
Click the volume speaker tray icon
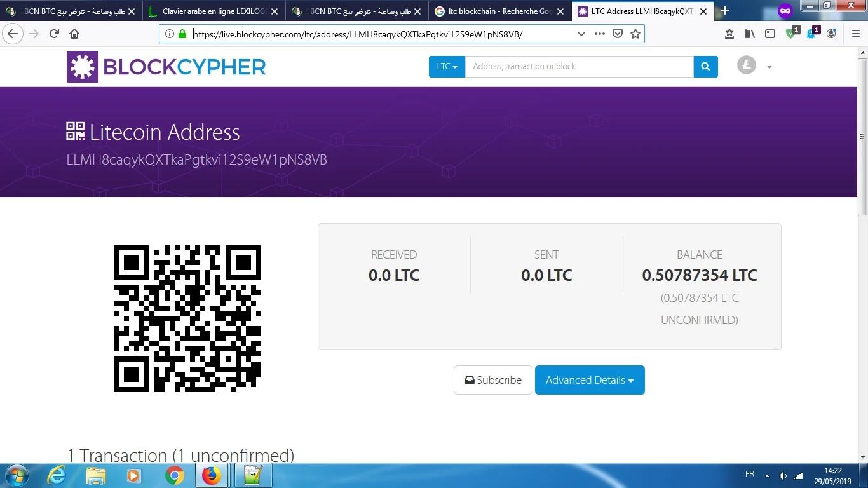click(x=783, y=475)
